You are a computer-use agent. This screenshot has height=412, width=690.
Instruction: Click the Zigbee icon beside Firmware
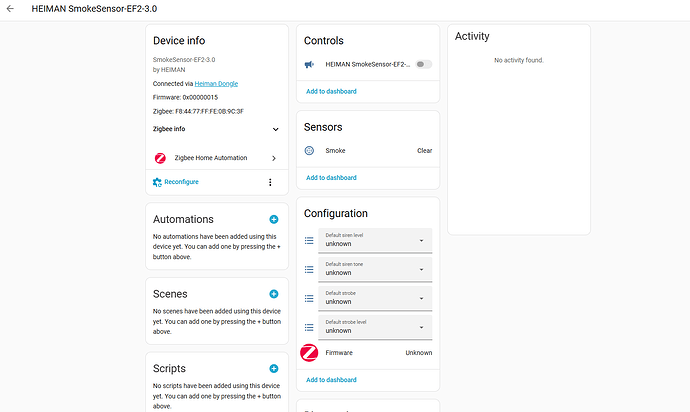point(309,353)
